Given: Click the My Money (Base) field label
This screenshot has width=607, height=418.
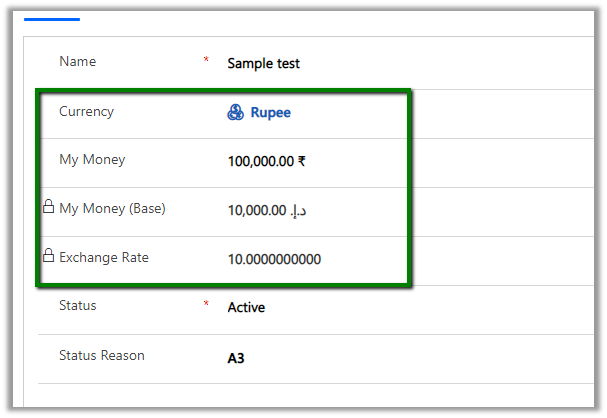Looking at the screenshot, I should (x=112, y=209).
